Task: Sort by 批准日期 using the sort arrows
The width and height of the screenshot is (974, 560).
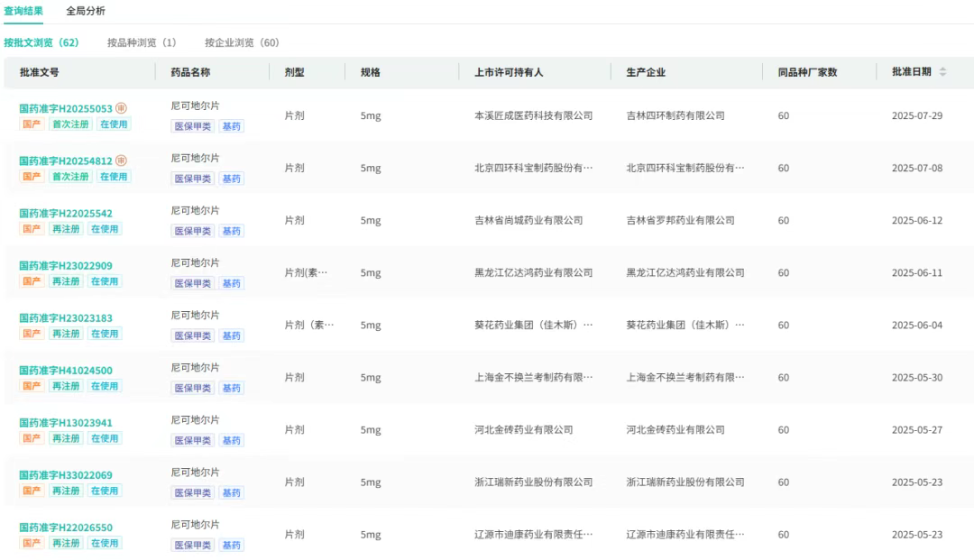Action: pyautogui.click(x=942, y=72)
